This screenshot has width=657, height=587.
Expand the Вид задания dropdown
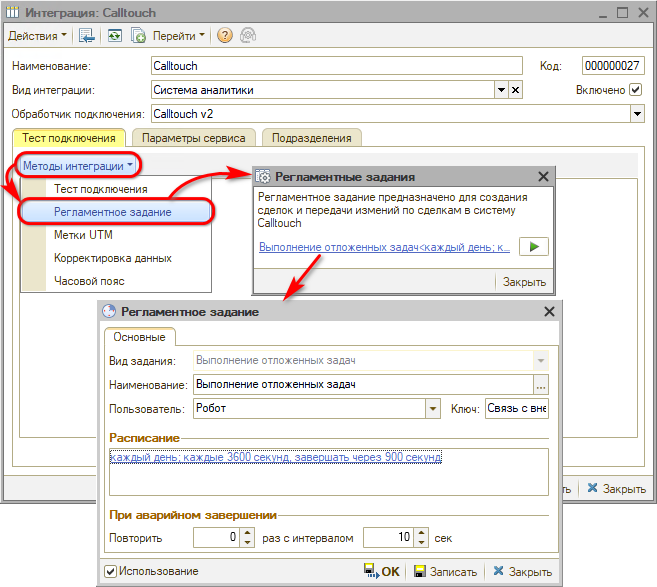(x=541, y=360)
